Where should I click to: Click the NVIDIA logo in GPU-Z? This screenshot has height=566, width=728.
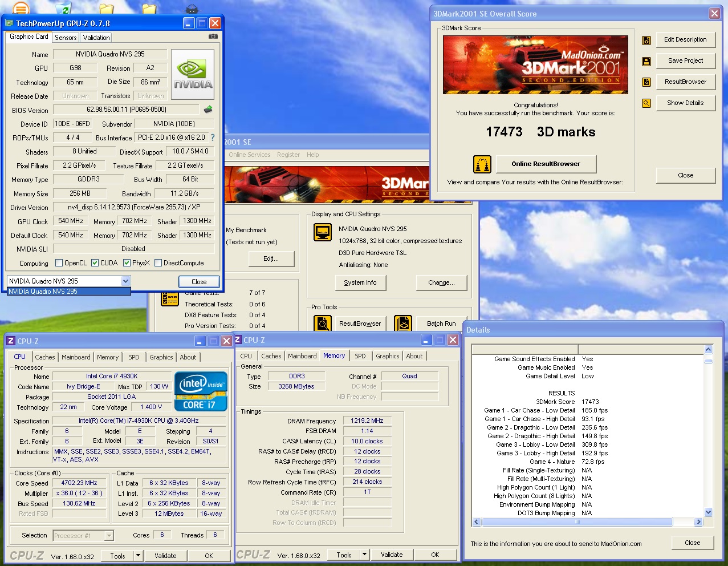193,74
